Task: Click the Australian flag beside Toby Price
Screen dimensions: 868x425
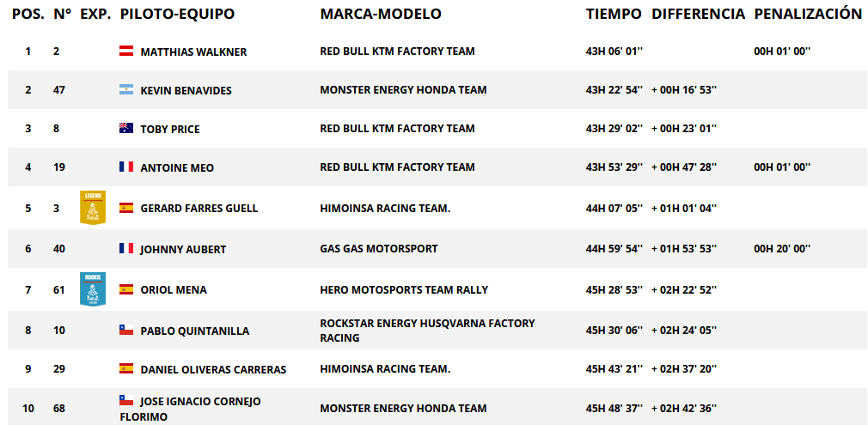Action: pos(126,129)
